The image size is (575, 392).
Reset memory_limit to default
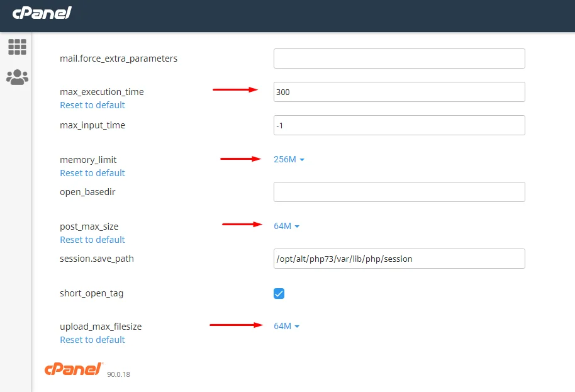click(92, 173)
